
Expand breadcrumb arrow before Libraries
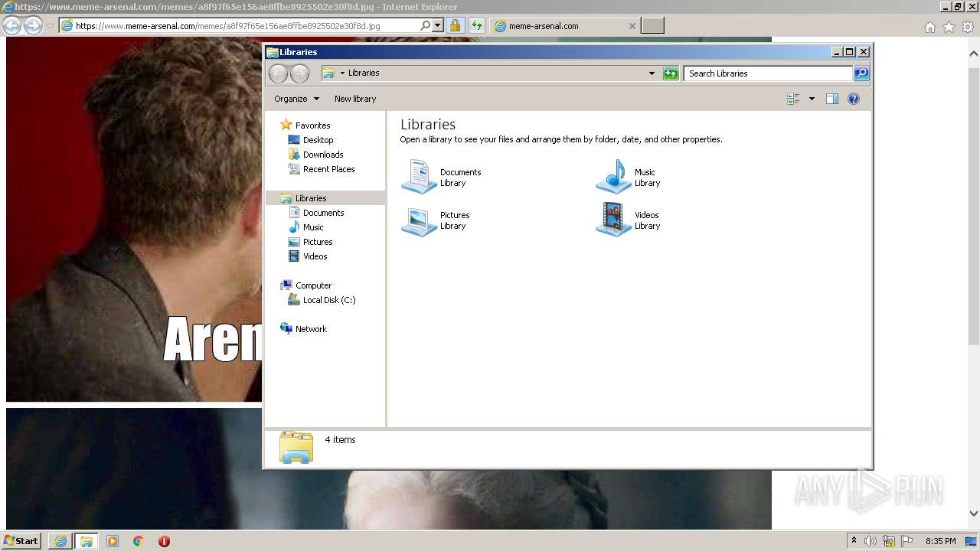pos(342,73)
